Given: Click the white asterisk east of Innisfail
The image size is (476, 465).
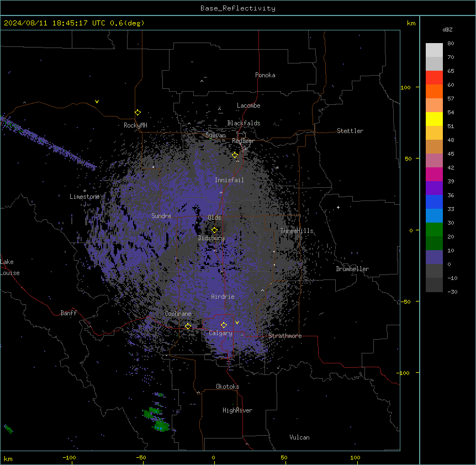Looking at the screenshot, I should [277, 167].
